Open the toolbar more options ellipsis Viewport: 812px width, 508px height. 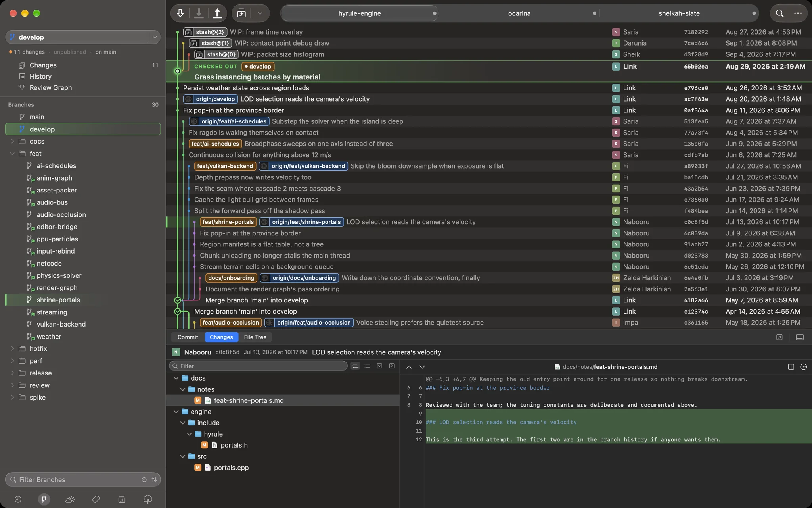[x=798, y=13]
